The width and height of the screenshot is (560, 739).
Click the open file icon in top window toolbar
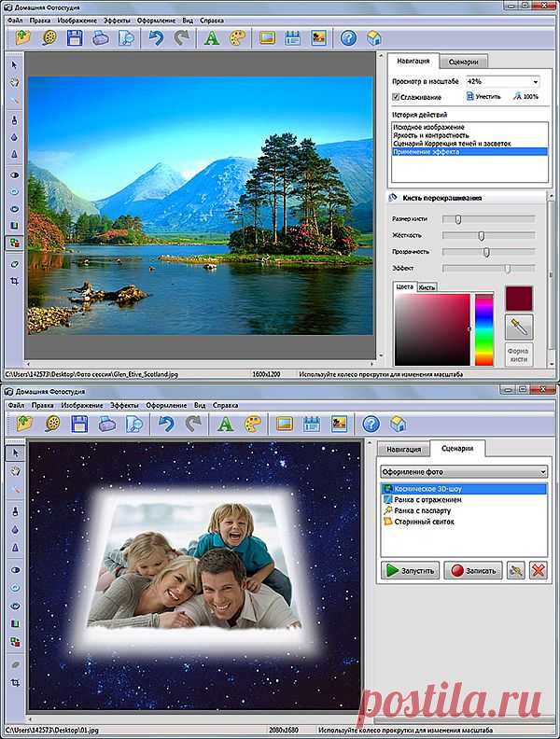[x=22, y=37]
